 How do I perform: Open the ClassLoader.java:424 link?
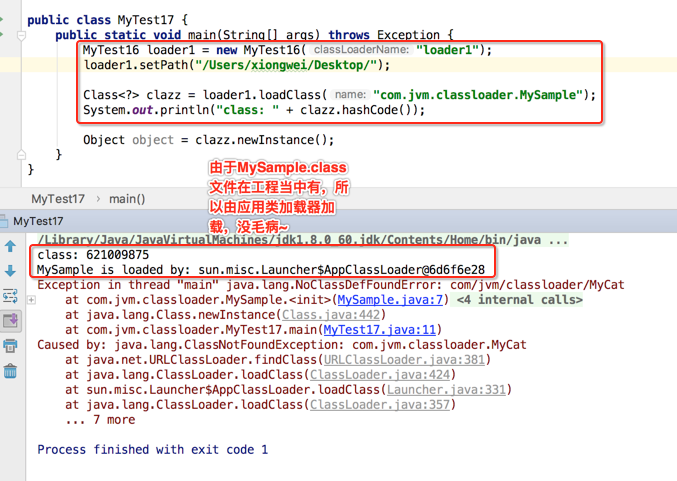coord(380,375)
